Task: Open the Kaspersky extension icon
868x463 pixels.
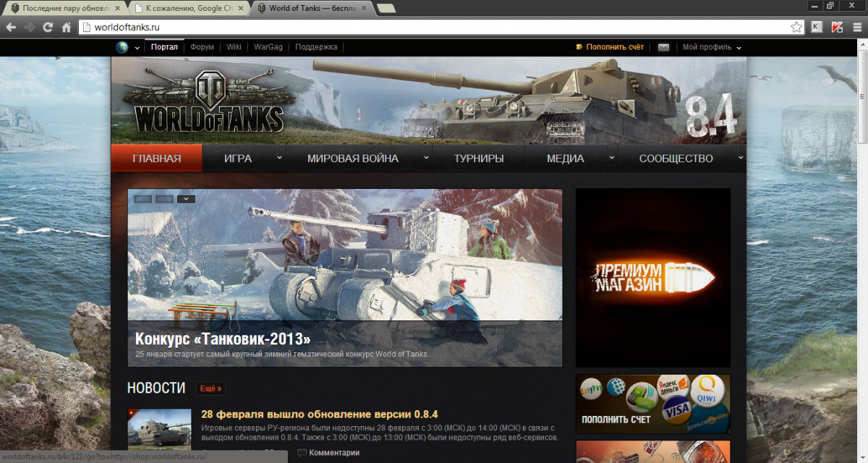Action: (x=816, y=27)
